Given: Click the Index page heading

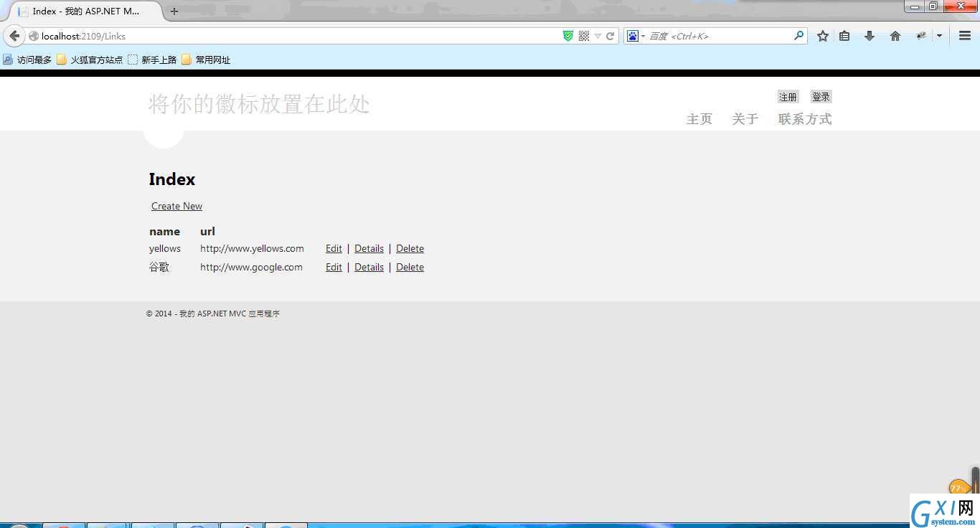Looking at the screenshot, I should pyautogui.click(x=172, y=179).
